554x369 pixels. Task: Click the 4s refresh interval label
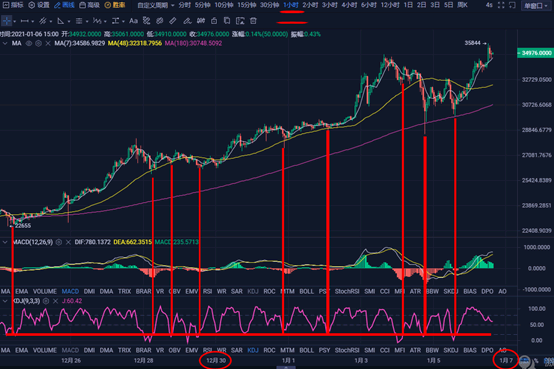pos(489,5)
